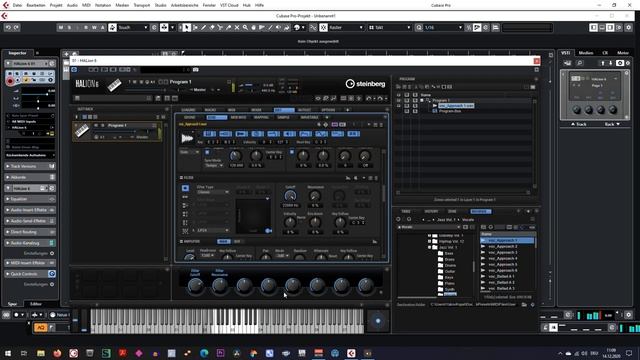This screenshot has width=640, height=360.
Task: Toggle Quick Controls power in Inspector
Action: tap(52, 274)
